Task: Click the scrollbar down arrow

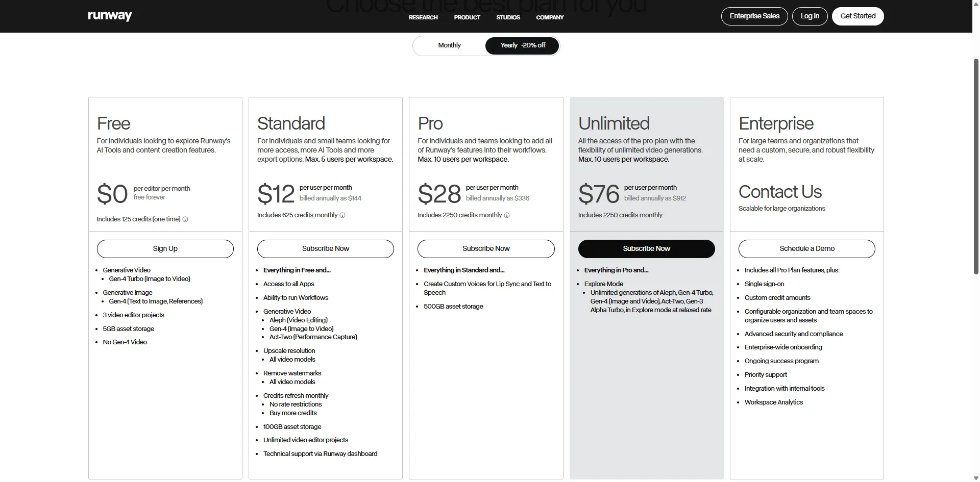Action: [976, 478]
